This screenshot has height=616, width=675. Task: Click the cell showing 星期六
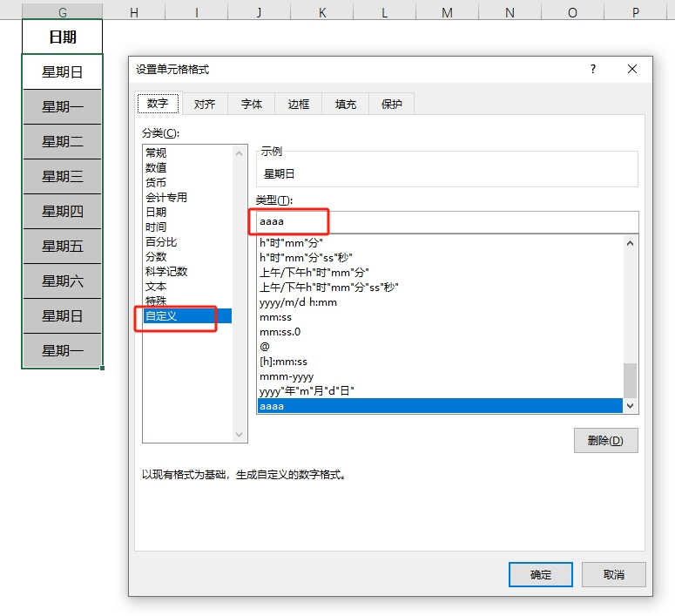point(63,281)
